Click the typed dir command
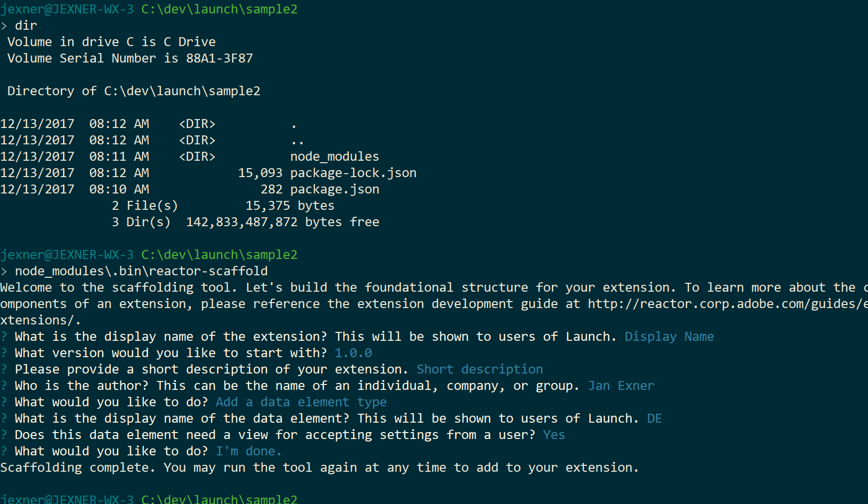The image size is (868, 504). [x=26, y=25]
